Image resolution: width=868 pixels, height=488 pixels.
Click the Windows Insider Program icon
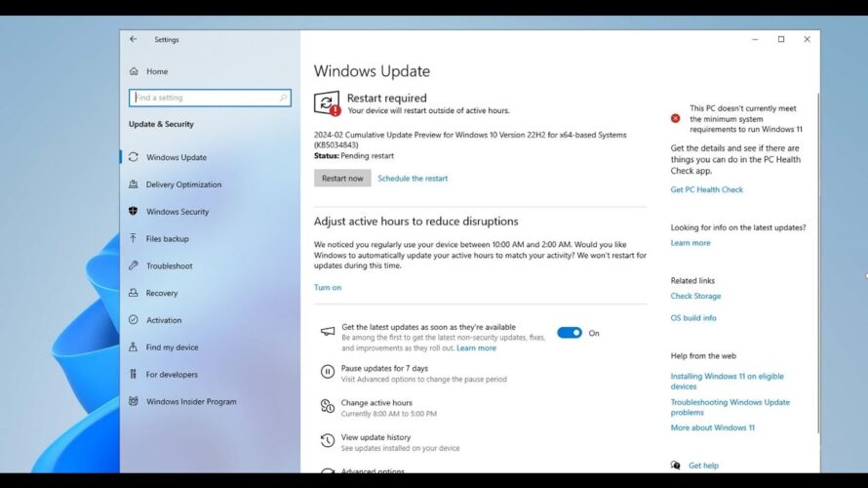[134, 401]
